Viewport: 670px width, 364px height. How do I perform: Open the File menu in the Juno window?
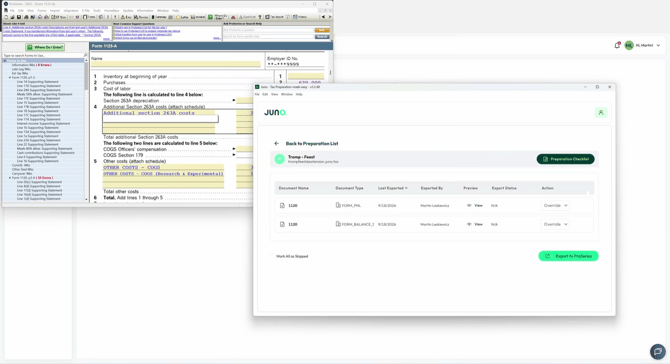pos(257,94)
